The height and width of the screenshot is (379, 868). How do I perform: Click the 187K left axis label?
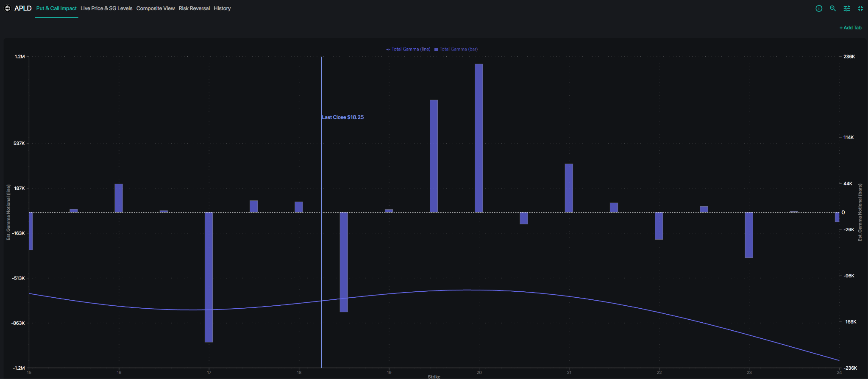point(19,188)
